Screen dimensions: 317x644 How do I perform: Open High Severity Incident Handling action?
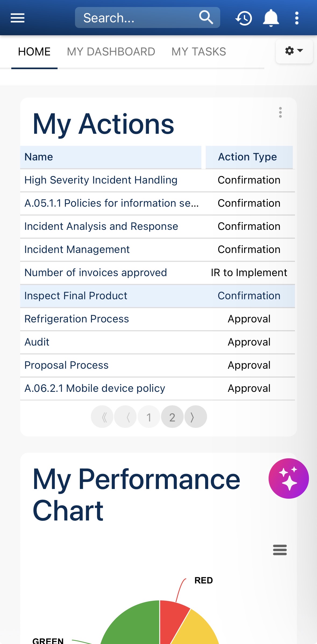point(101,180)
